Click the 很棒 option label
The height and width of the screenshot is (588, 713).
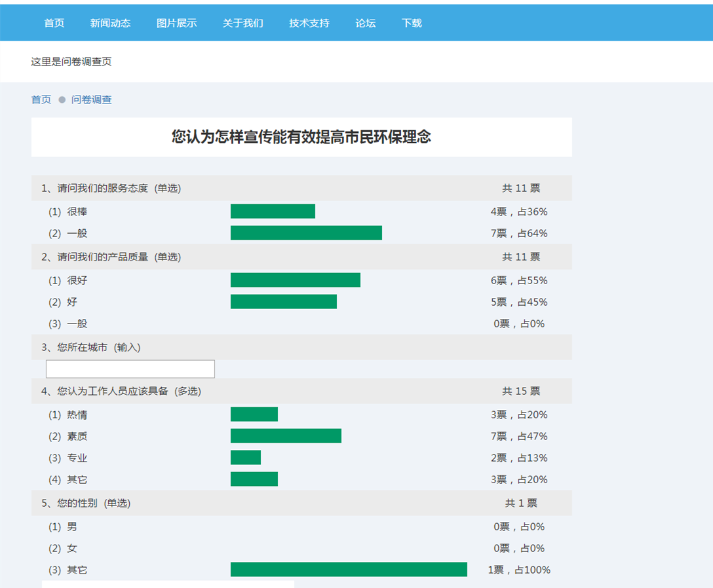(77, 211)
